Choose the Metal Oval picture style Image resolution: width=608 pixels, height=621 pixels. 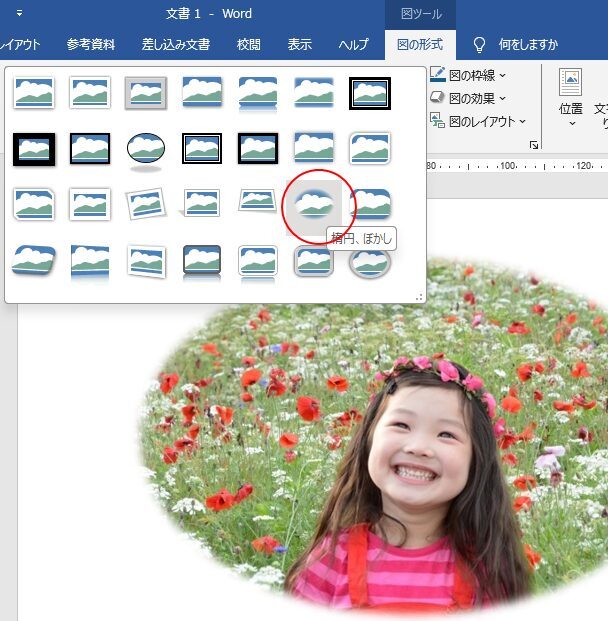[370, 262]
